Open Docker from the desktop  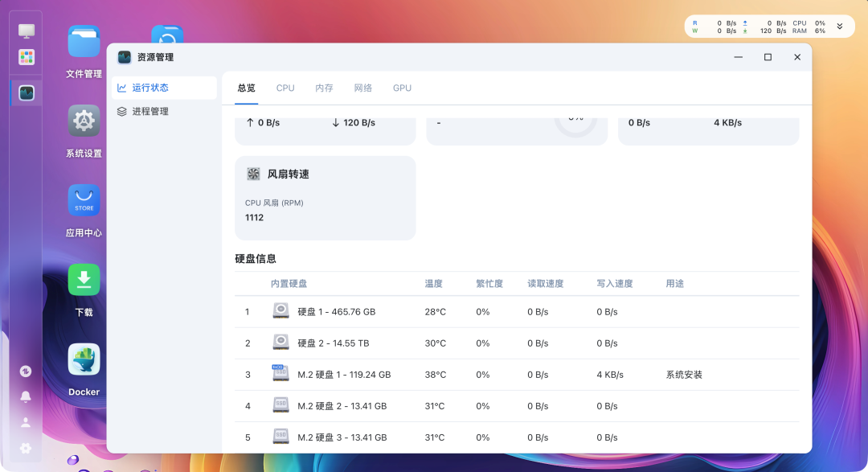click(83, 359)
